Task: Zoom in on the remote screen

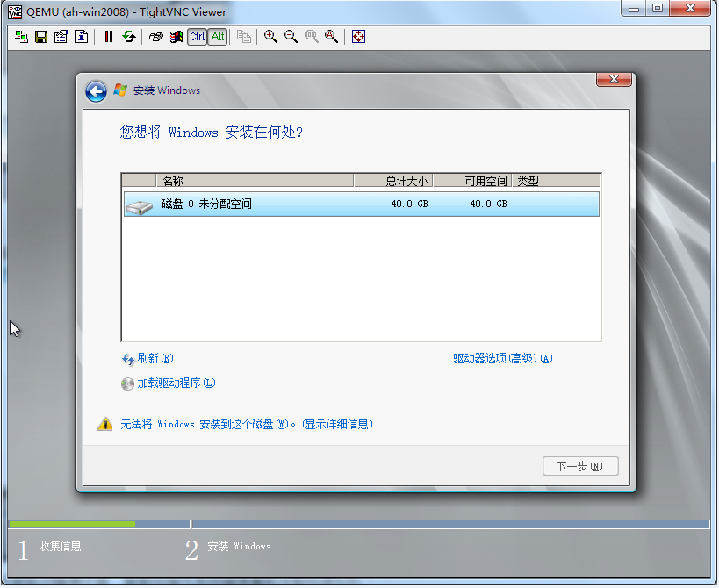Action: (270, 37)
